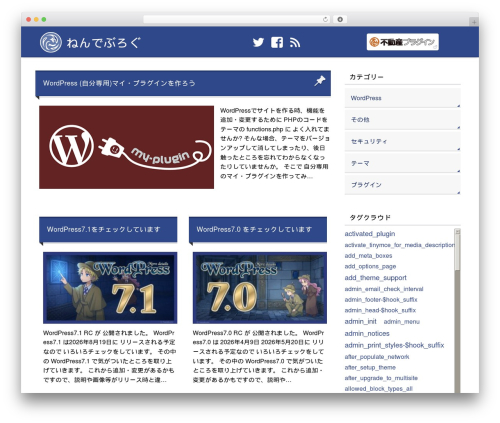Click the new tab plus button
Image resolution: width=500 pixels, height=423 pixels.
point(474,22)
